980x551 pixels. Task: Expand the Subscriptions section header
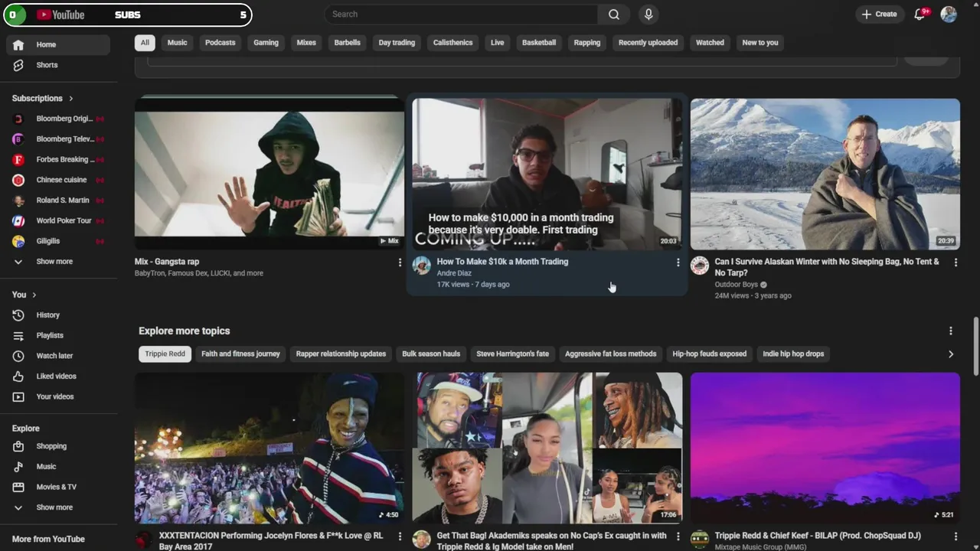pos(43,99)
